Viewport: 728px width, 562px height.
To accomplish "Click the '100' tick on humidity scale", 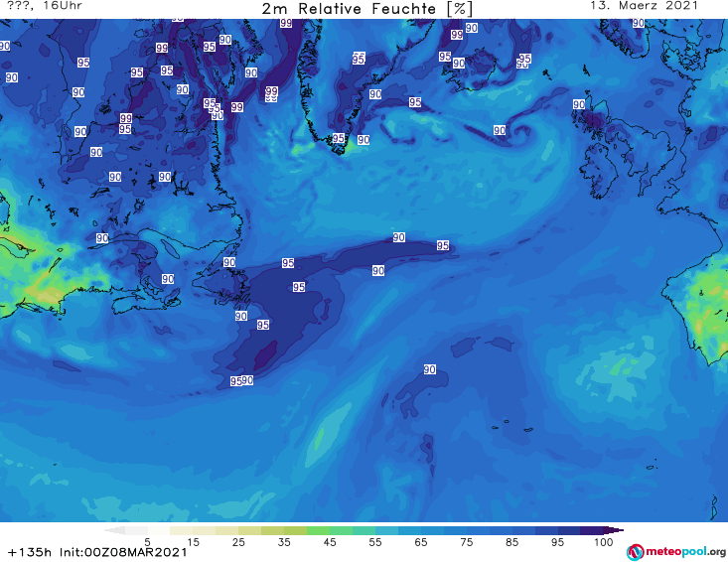I will pos(604,542).
